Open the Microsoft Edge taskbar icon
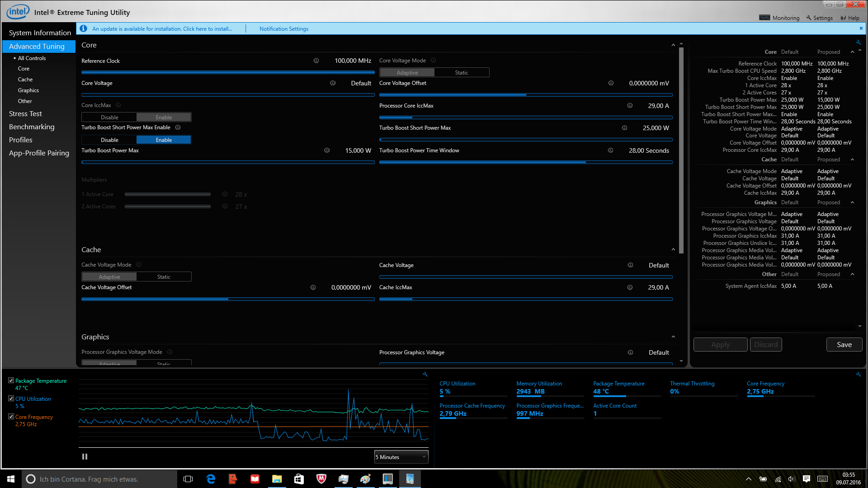 (x=211, y=479)
